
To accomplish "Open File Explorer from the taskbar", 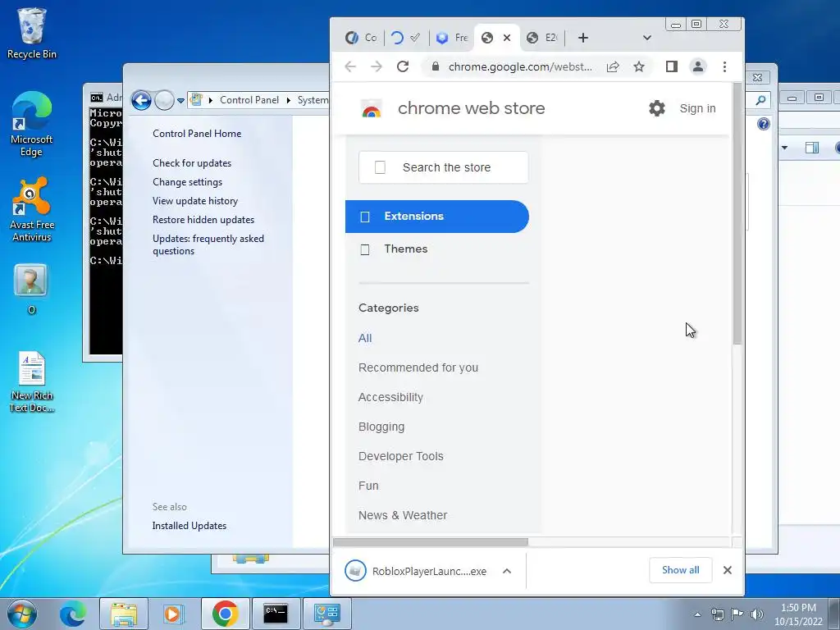I will coord(123,614).
